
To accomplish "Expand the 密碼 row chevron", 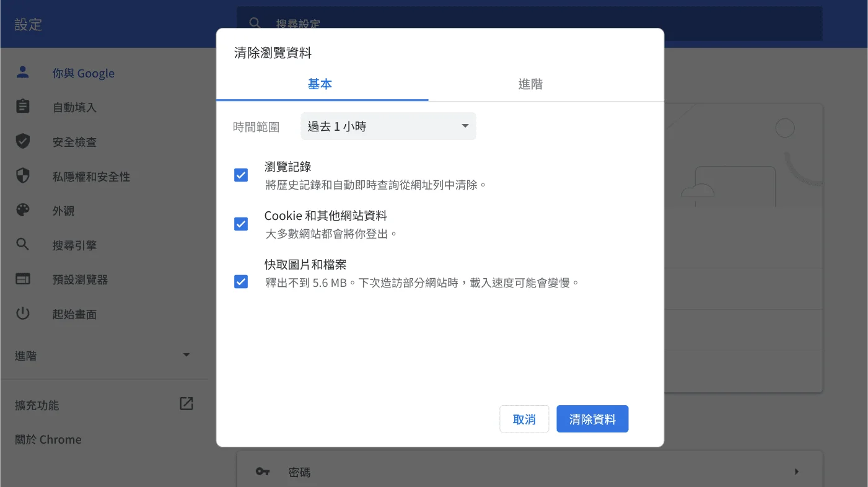I will pyautogui.click(x=797, y=472).
